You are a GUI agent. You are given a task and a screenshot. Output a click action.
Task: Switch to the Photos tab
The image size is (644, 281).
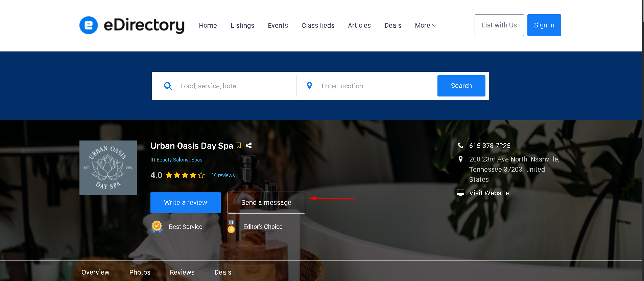[140, 272]
